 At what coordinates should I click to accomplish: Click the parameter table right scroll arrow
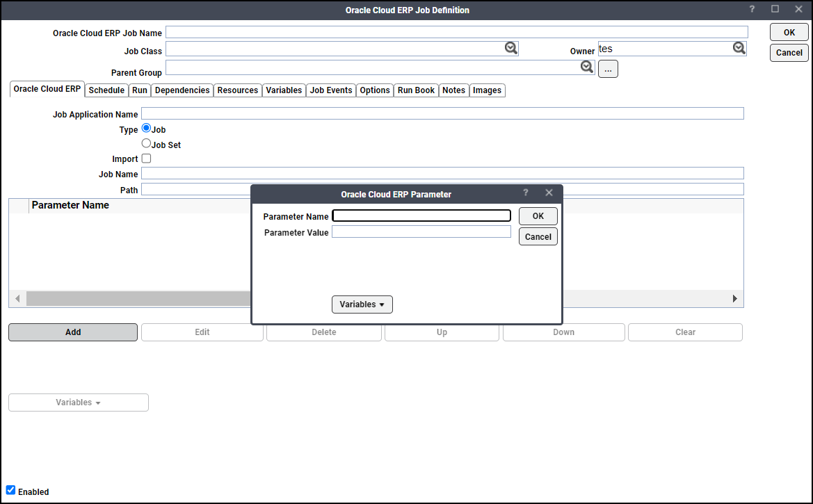pyautogui.click(x=734, y=299)
